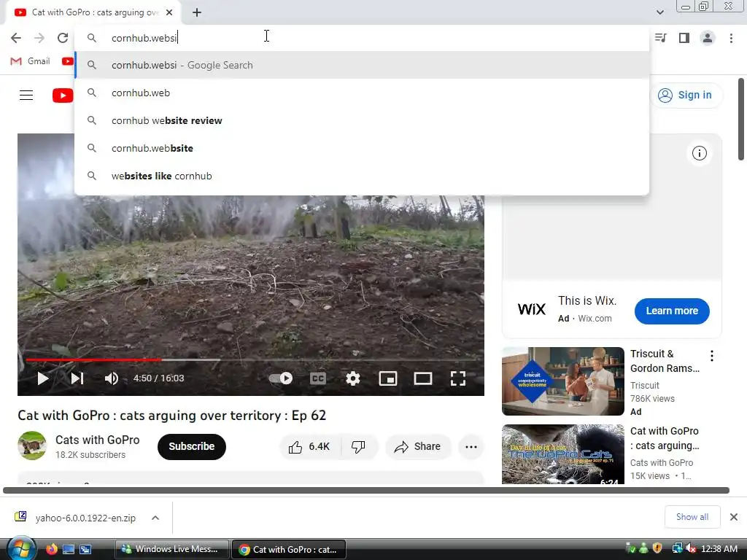This screenshot has height=560, width=747.
Task: Click 'Cat with GoPro : cats arguing' recommended title
Action: pos(665,438)
